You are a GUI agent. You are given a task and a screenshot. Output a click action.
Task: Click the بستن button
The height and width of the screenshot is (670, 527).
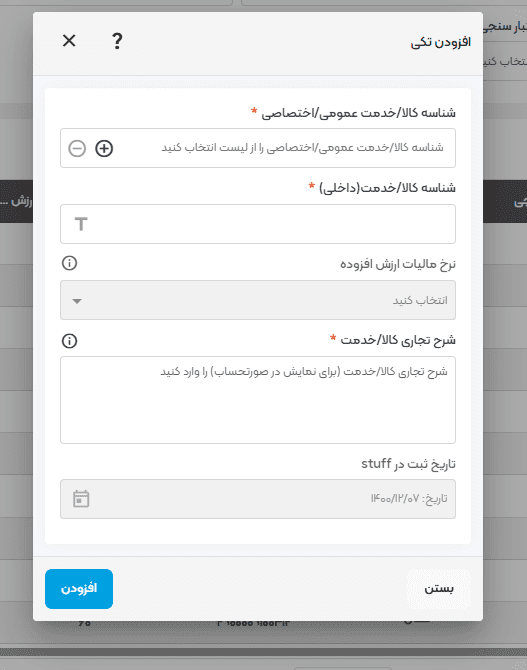439,588
